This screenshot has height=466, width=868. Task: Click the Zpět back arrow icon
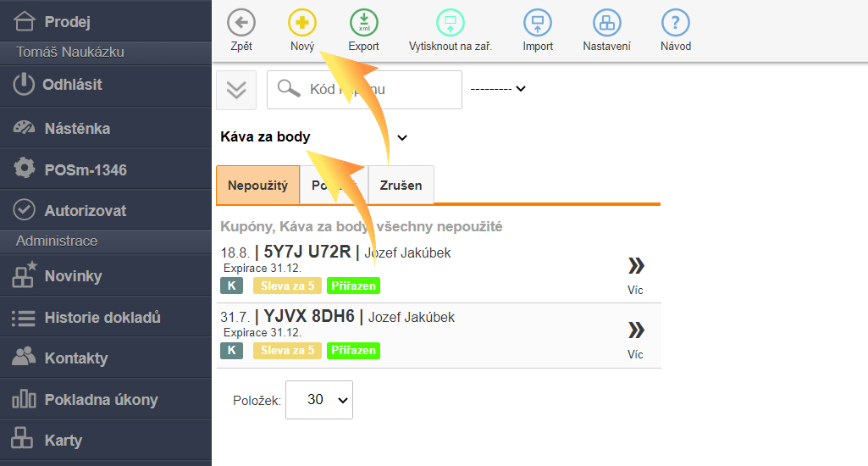pyautogui.click(x=241, y=23)
